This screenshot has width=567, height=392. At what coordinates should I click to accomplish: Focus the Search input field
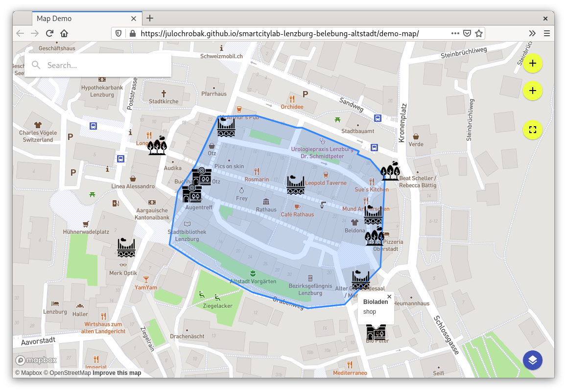pos(98,65)
